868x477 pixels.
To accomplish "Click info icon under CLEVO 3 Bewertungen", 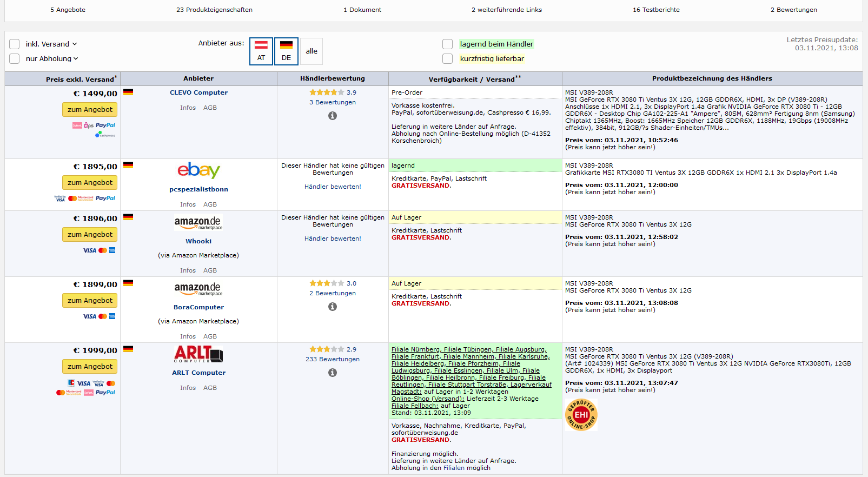I will (x=333, y=116).
